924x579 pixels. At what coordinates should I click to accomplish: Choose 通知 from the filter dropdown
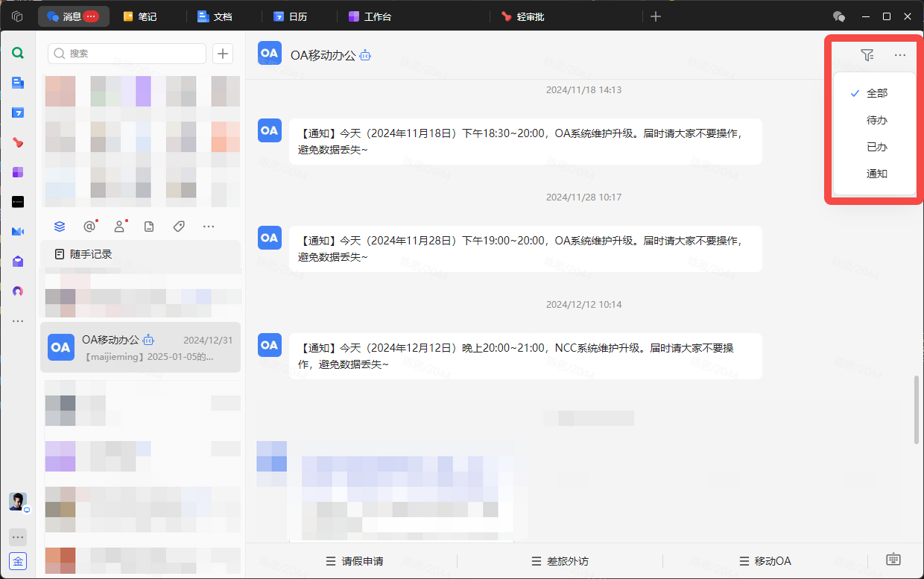[877, 173]
